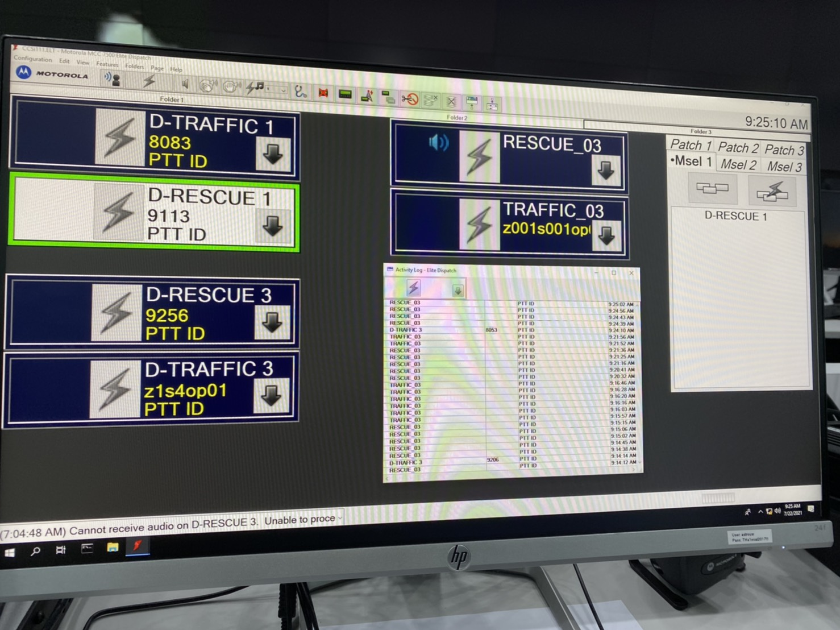
Task: Click the monitor speaker-person toolbar icon
Action: tap(113, 79)
